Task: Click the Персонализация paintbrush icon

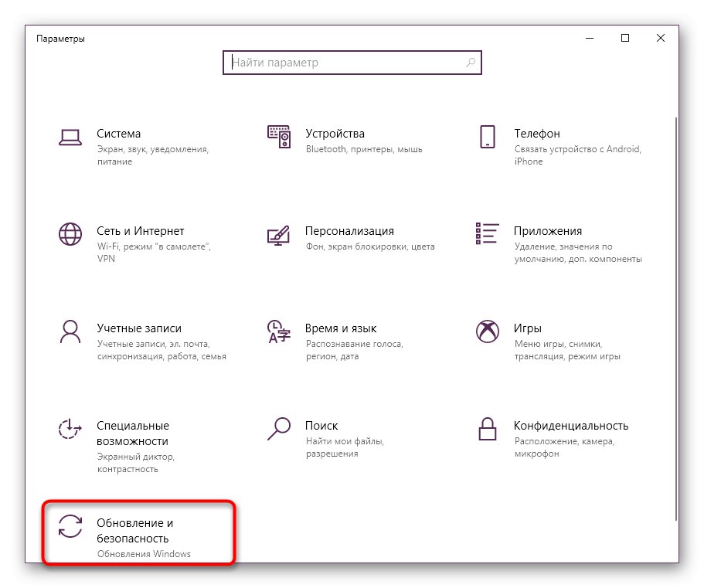Action: 279,233
